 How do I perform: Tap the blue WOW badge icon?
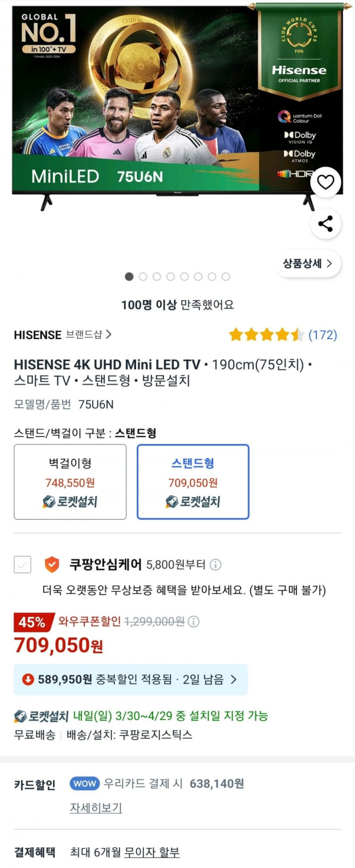click(85, 783)
